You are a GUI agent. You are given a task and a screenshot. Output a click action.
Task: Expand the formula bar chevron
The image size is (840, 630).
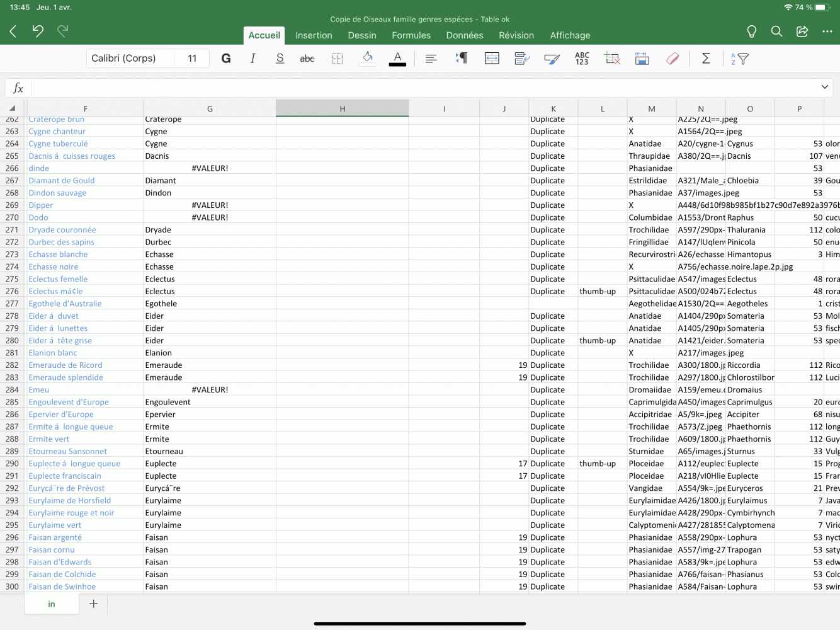pos(824,87)
